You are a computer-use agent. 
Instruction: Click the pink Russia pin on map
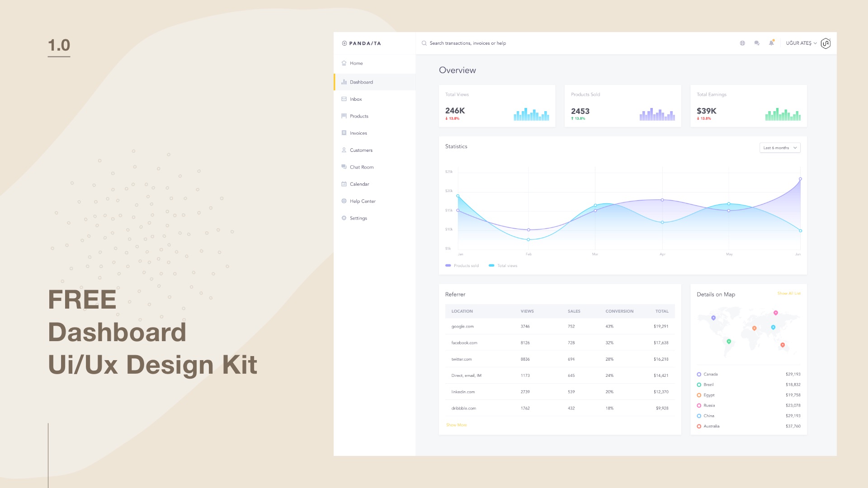pos(776,313)
